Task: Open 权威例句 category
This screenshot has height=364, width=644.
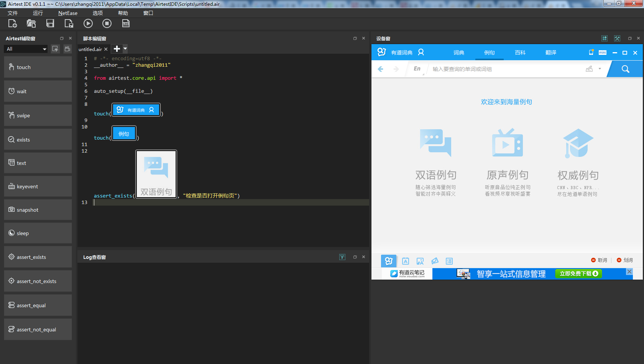Action: tap(578, 163)
